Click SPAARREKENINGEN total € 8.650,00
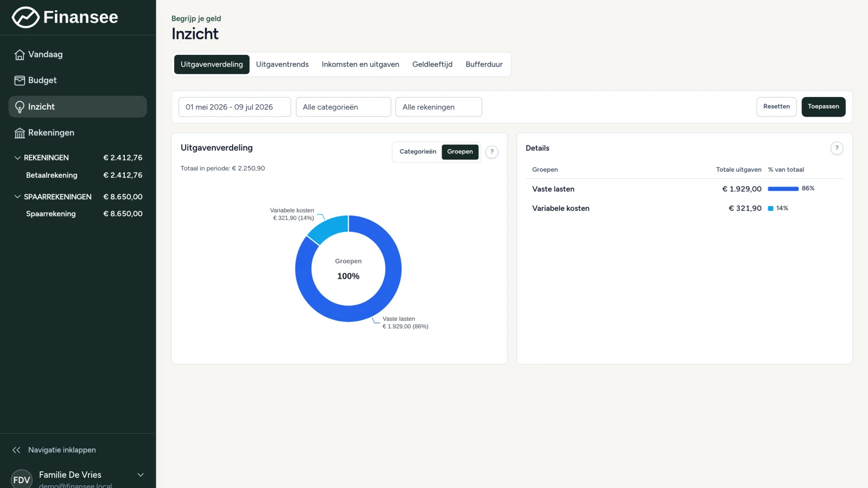Viewport: 868px width, 488px height. (123, 197)
